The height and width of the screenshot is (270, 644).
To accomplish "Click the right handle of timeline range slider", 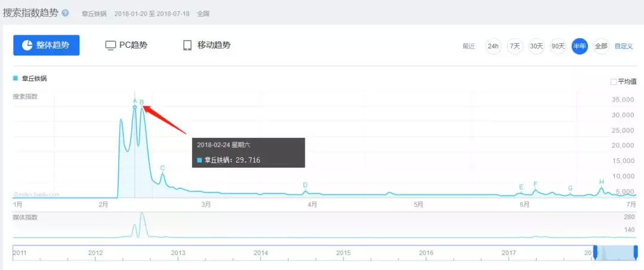I will pyautogui.click(x=636, y=252).
